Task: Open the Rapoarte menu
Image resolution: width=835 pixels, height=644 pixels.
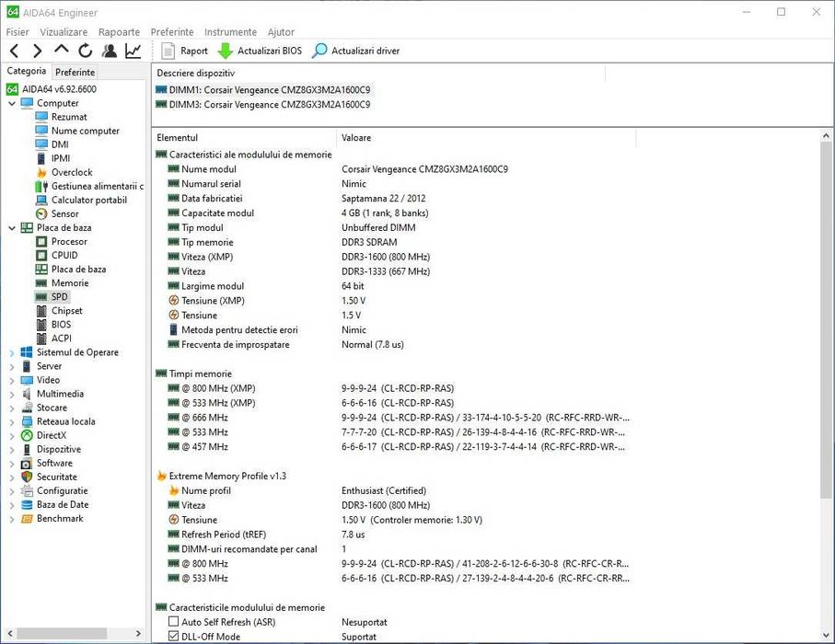Action: click(119, 32)
